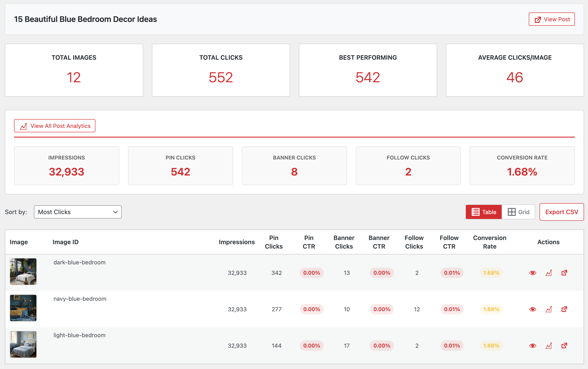The width and height of the screenshot is (588, 369).
Task: Switch to Table view
Action: [484, 212]
